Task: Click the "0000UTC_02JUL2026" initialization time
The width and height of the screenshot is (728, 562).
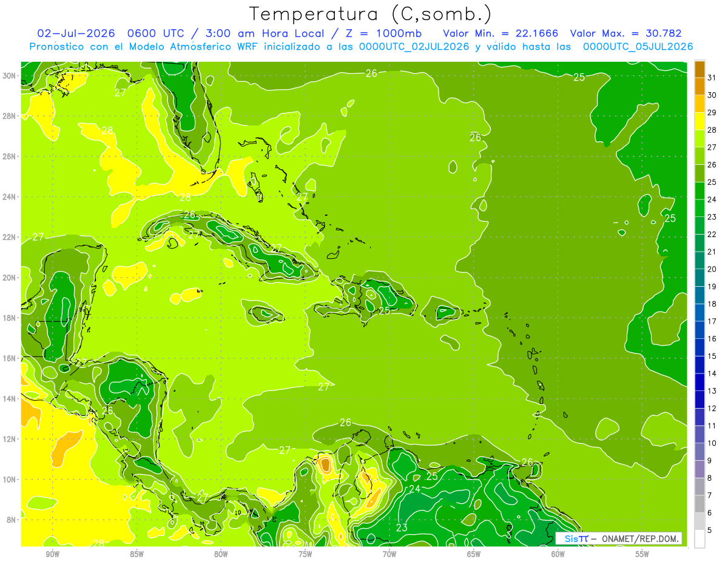Action: click(414, 47)
